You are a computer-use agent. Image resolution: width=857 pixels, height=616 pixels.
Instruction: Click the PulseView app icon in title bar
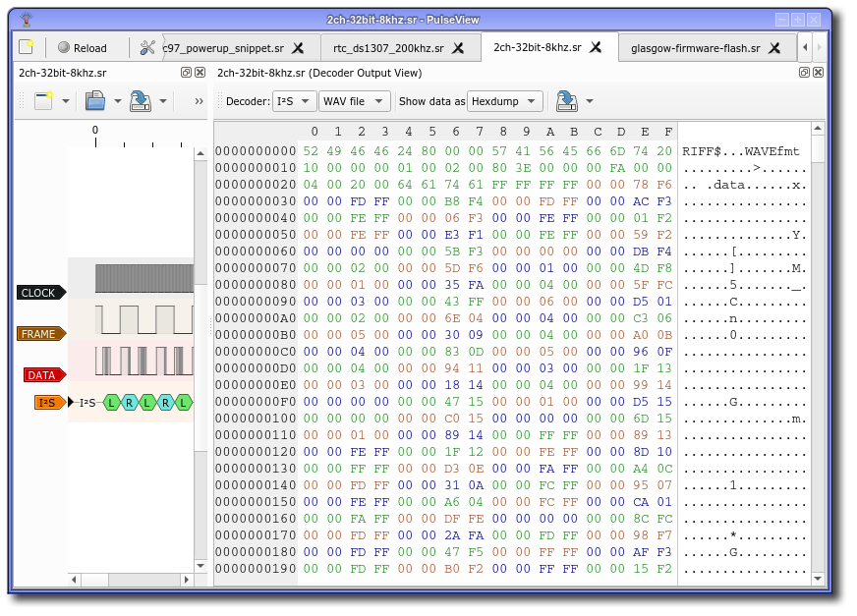(x=27, y=20)
